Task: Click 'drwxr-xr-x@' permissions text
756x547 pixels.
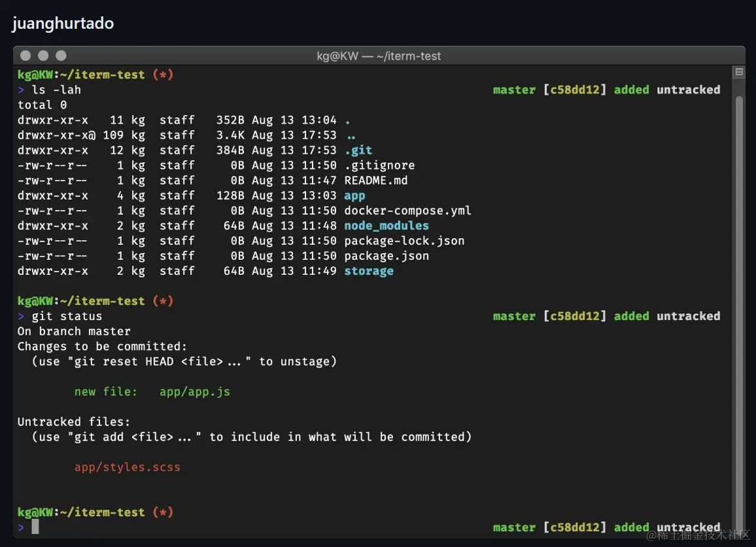Action: pyautogui.click(x=56, y=135)
